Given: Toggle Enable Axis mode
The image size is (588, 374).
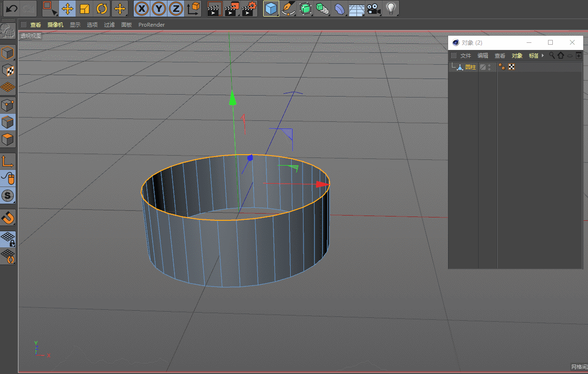Looking at the screenshot, I should click(8, 161).
